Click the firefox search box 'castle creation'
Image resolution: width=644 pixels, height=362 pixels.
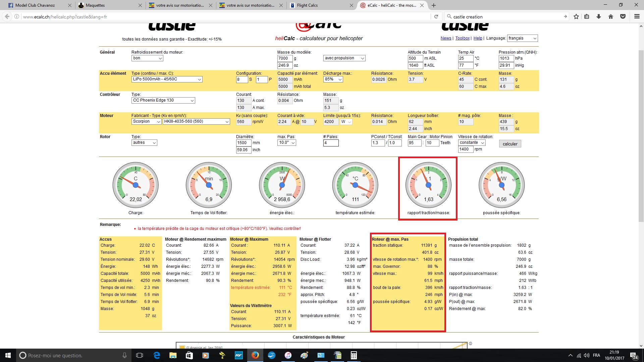click(506, 16)
